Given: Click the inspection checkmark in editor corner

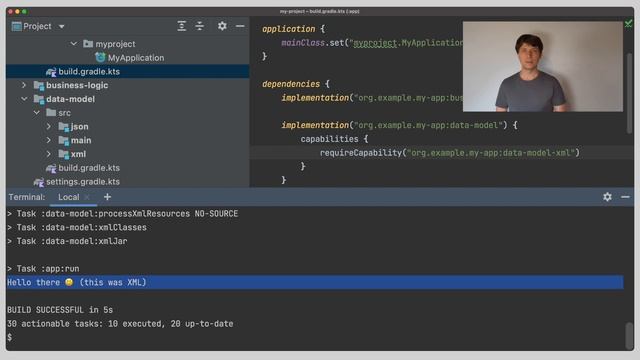Looking at the screenshot, I should coord(629,24).
